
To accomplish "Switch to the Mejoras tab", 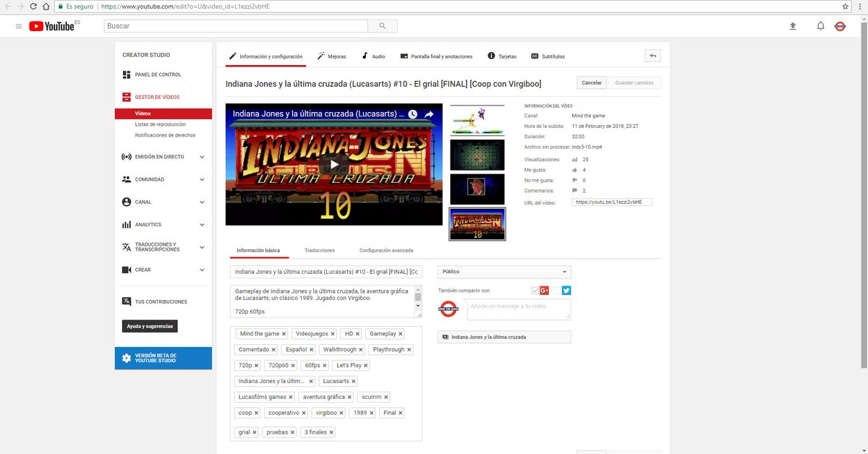I will (x=331, y=56).
